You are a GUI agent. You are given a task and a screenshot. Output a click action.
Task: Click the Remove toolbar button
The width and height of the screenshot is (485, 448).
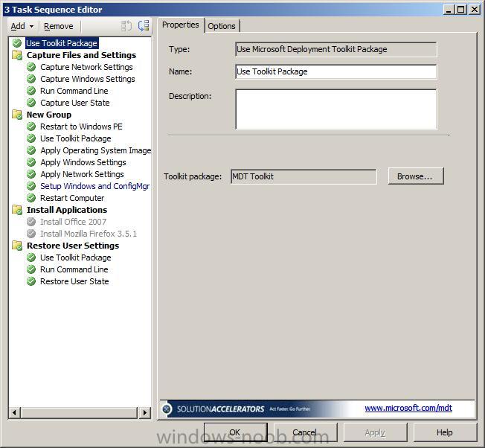59,26
